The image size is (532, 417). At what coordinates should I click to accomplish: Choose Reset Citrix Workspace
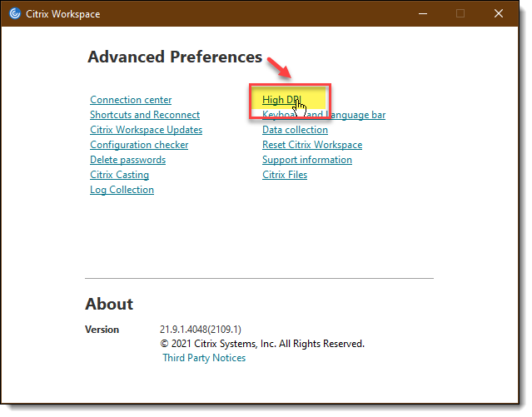click(x=312, y=145)
